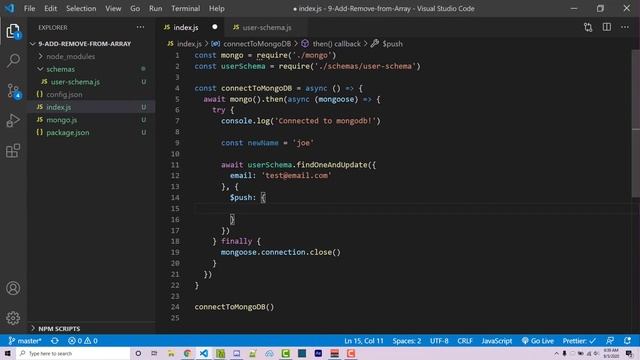Viewport: 640px width, 360px height.
Task: Click the Synchronize Changes icon in status bar
Action: click(x=55, y=341)
